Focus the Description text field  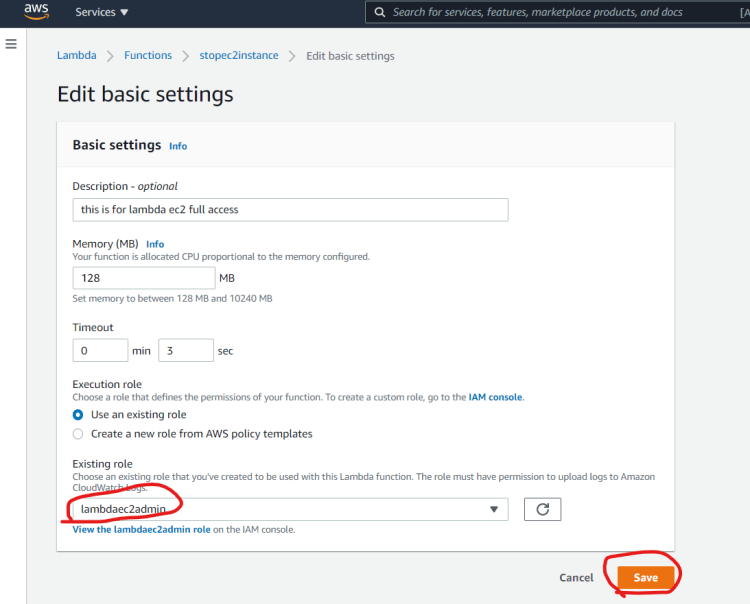(290, 210)
